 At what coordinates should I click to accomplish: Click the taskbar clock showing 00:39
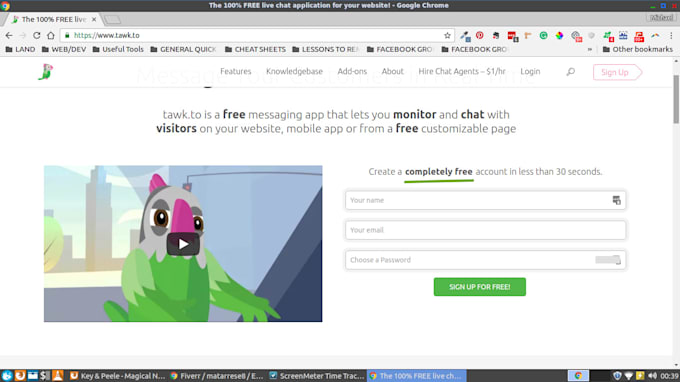(x=669, y=376)
